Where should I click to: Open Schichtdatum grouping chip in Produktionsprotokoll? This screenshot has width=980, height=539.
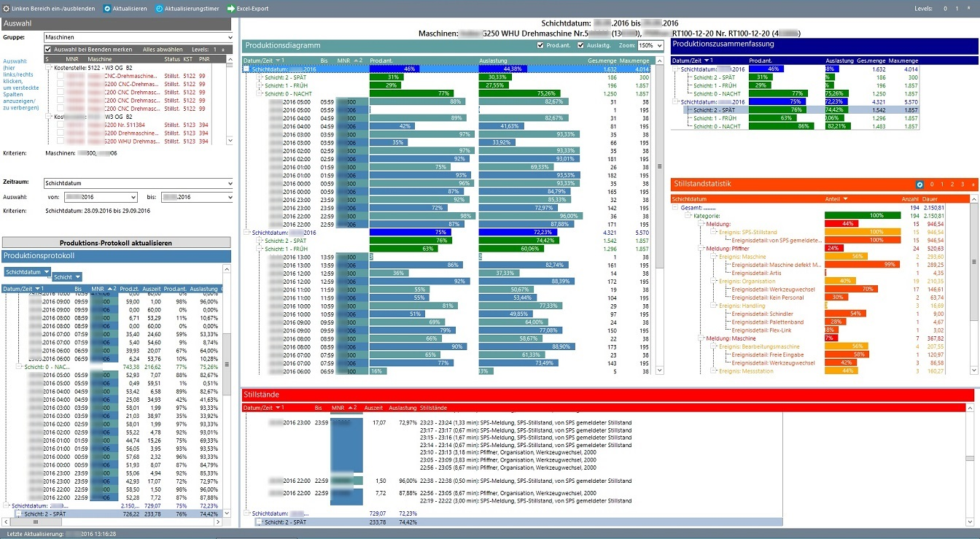pyautogui.click(x=27, y=271)
